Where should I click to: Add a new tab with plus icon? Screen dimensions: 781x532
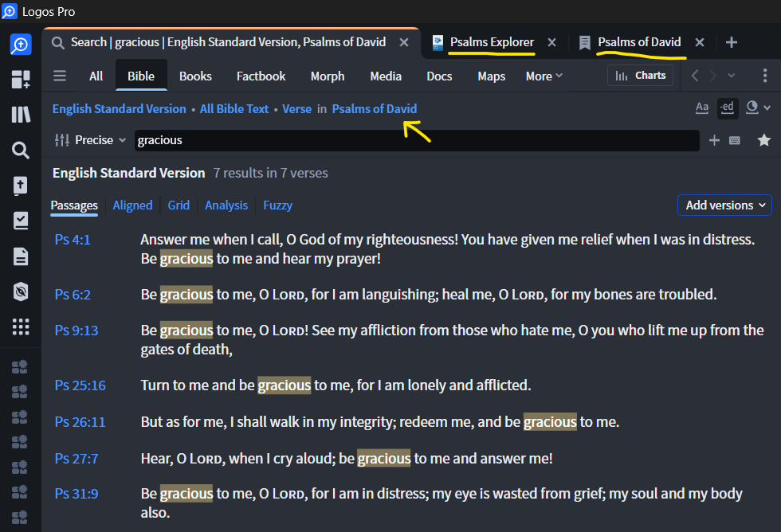click(x=732, y=42)
